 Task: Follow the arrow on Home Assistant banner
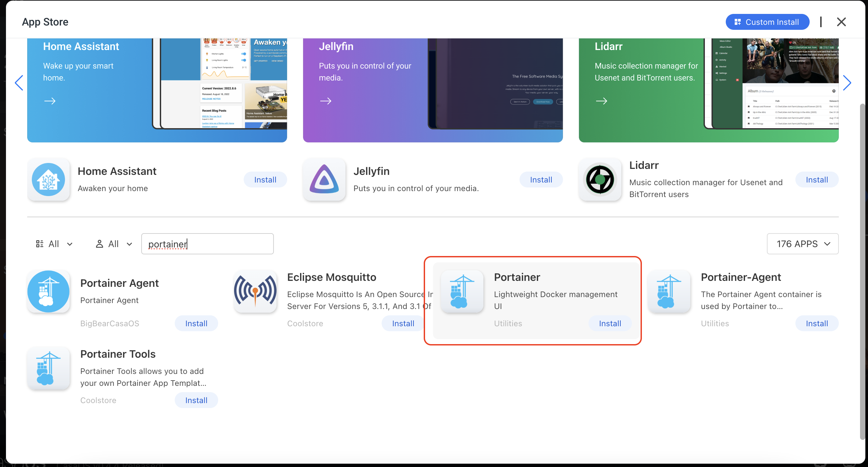coord(50,101)
